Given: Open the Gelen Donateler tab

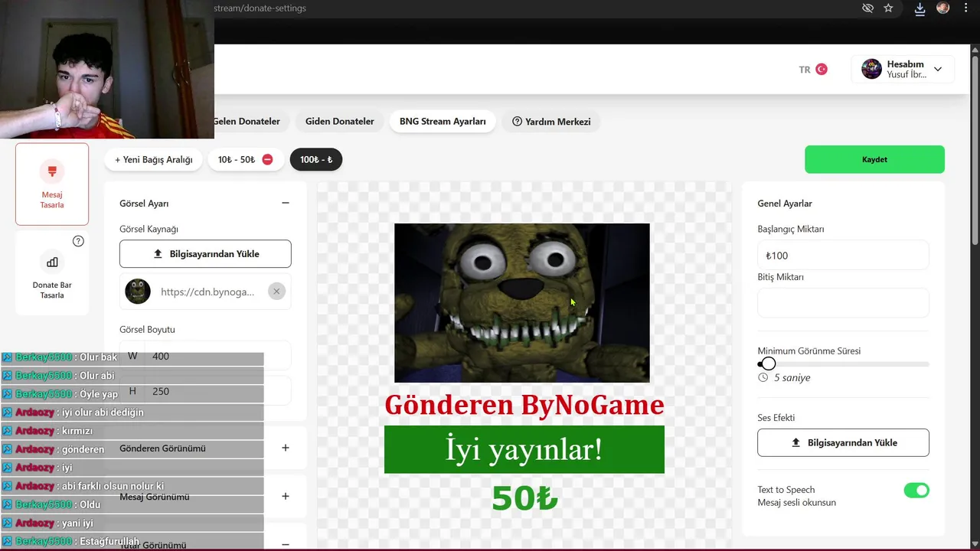Looking at the screenshot, I should [247, 121].
